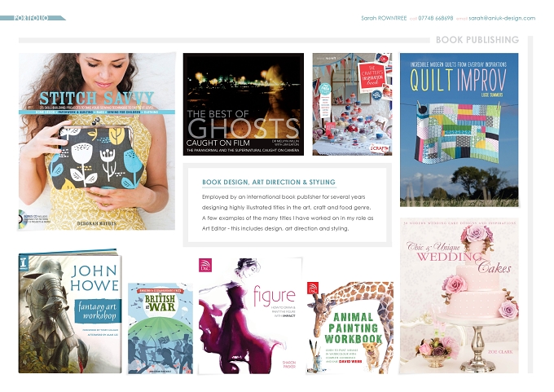Click the D&C logo on Figure cover
The image size is (554, 392).
click(205, 264)
